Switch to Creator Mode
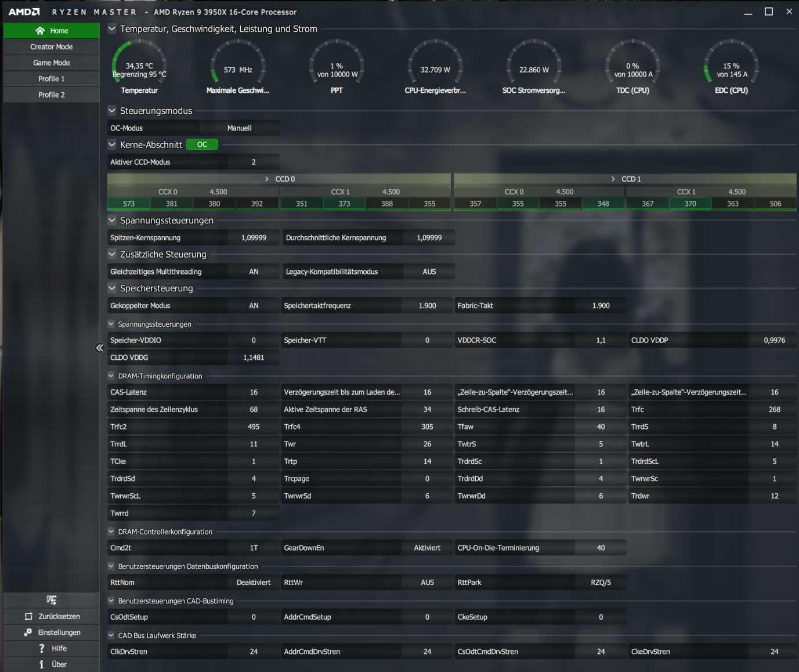799x672 pixels. [52, 47]
